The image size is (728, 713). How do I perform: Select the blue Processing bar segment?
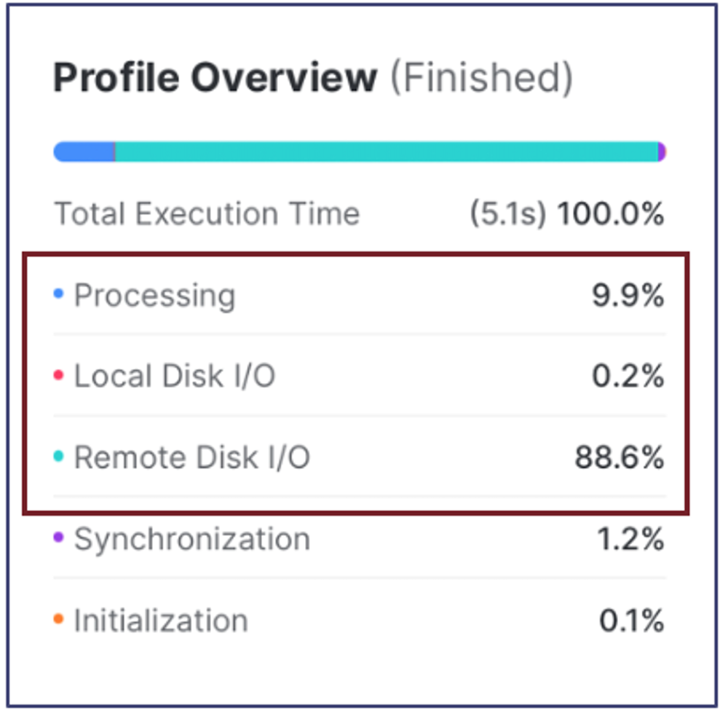coord(84,152)
